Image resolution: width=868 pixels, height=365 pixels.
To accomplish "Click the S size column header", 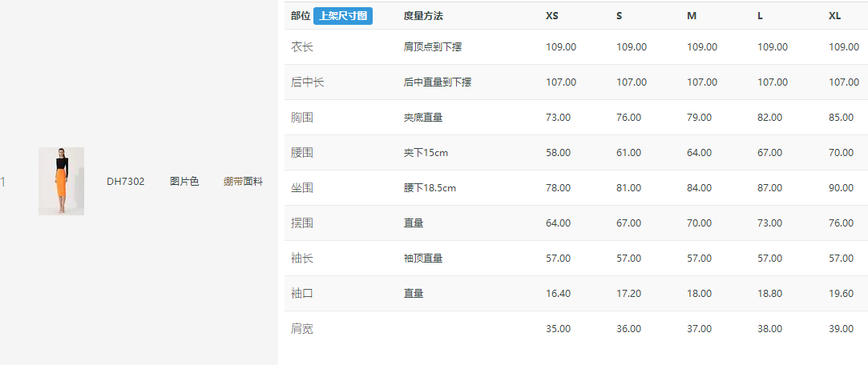I will [620, 16].
